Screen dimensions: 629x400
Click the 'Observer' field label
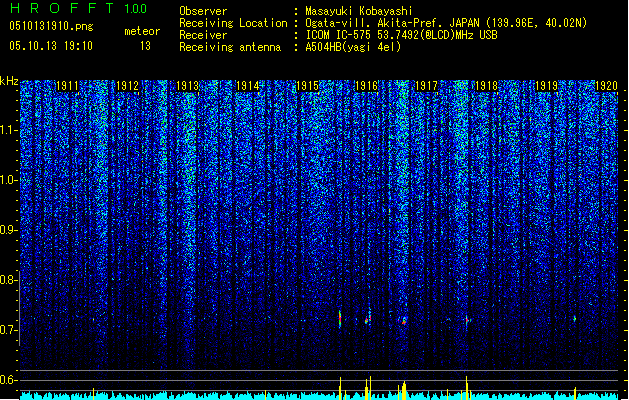coord(203,11)
